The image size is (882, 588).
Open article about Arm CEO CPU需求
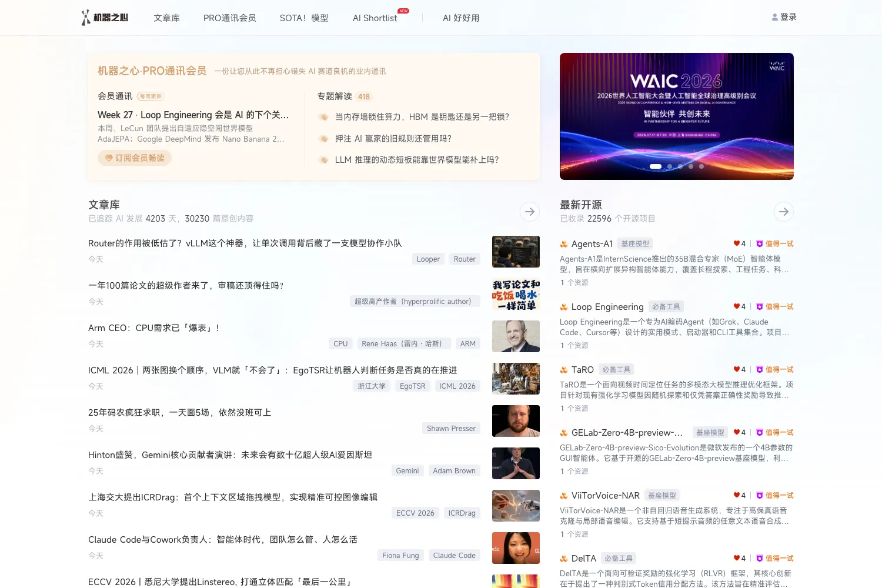[x=153, y=328]
